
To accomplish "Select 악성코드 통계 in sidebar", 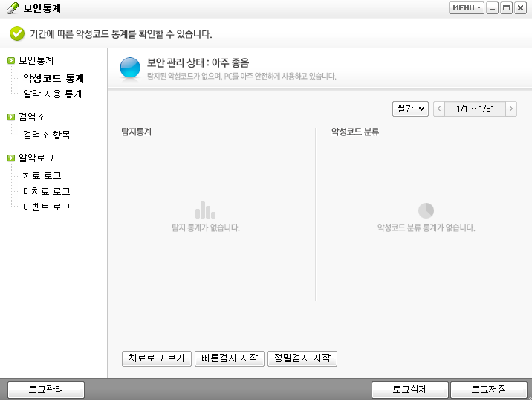I will pos(53,78).
